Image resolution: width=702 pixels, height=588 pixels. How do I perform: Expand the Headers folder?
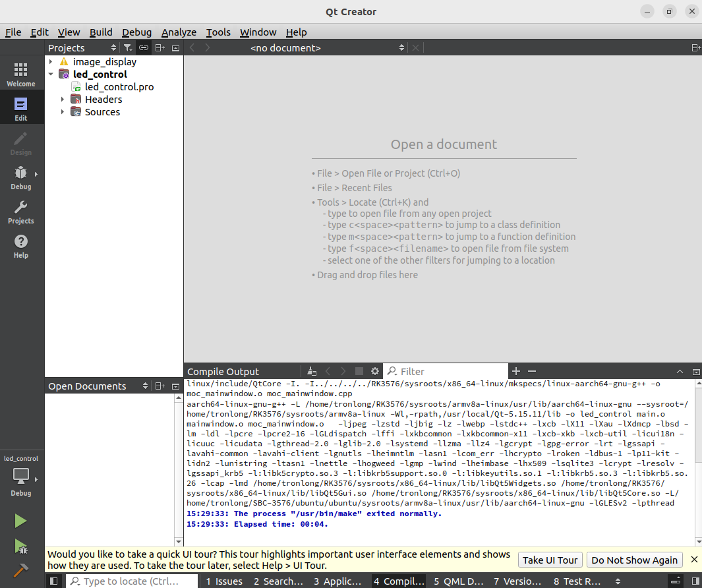[63, 100]
